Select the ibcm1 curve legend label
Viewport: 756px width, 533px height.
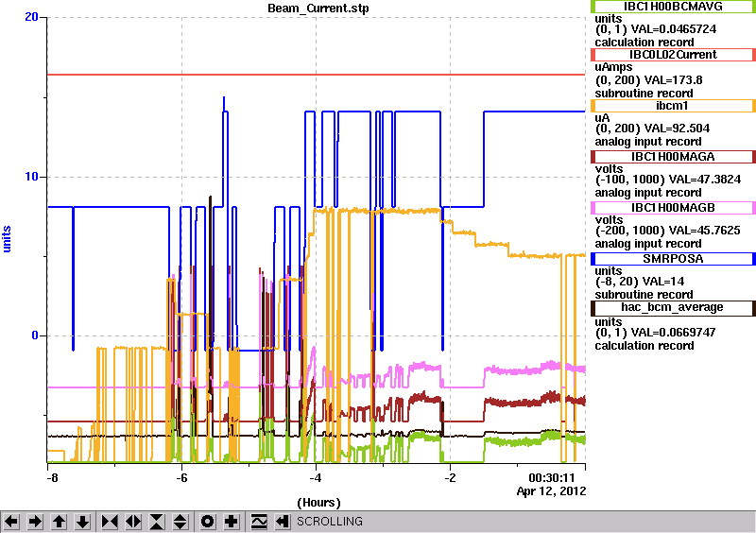click(x=673, y=106)
